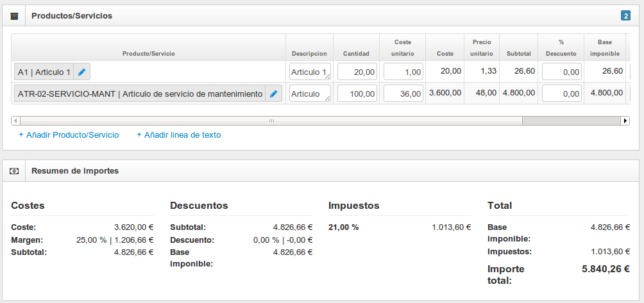Click the Cantidad field showing 20,00

[357, 72]
